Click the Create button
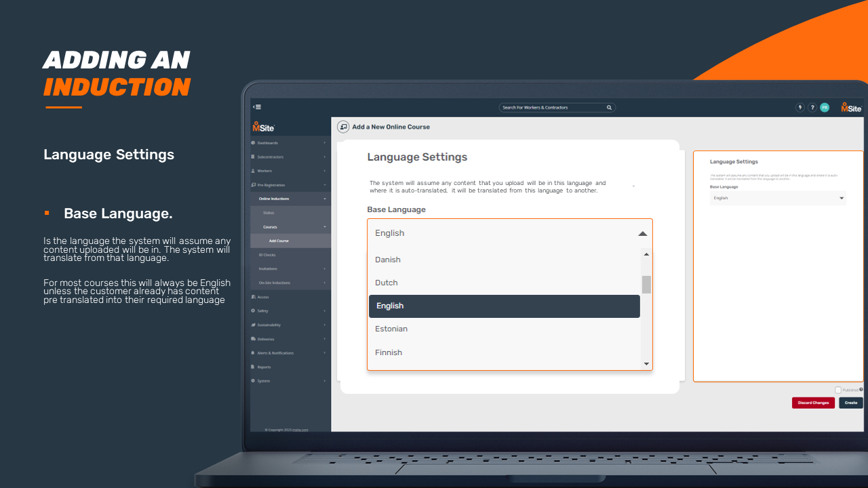This screenshot has height=488, width=868. click(850, 403)
